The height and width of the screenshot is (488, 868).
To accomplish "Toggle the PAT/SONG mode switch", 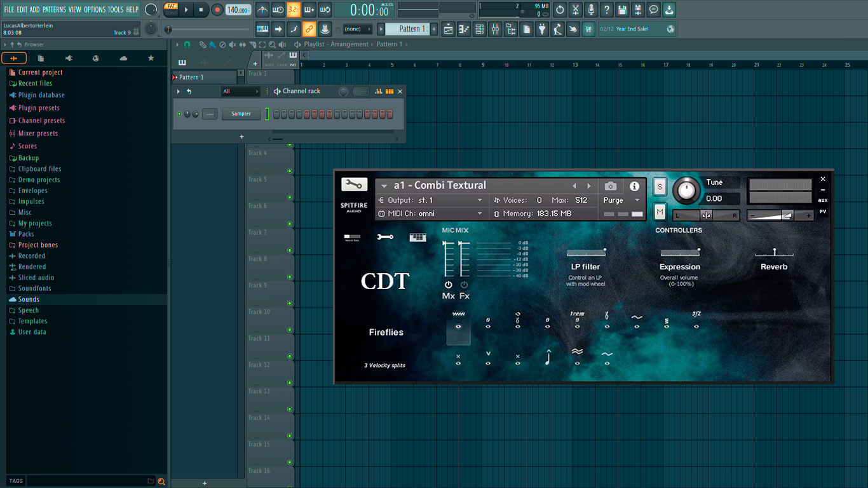I will (171, 10).
